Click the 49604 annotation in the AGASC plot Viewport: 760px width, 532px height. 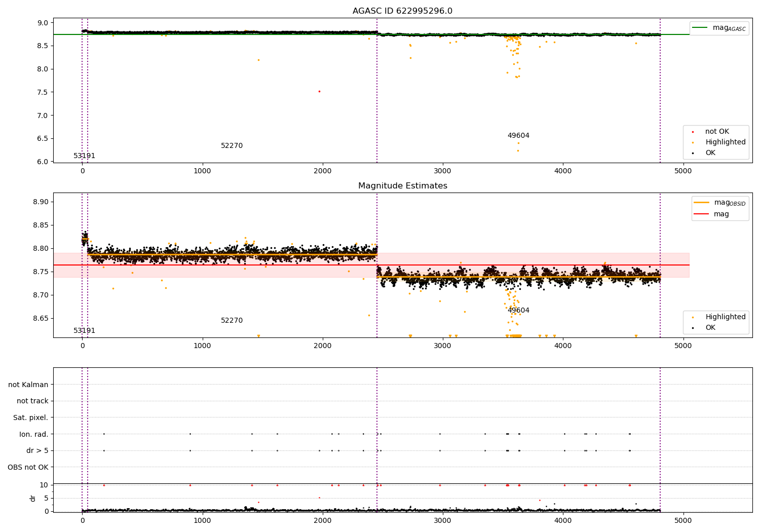click(518, 136)
